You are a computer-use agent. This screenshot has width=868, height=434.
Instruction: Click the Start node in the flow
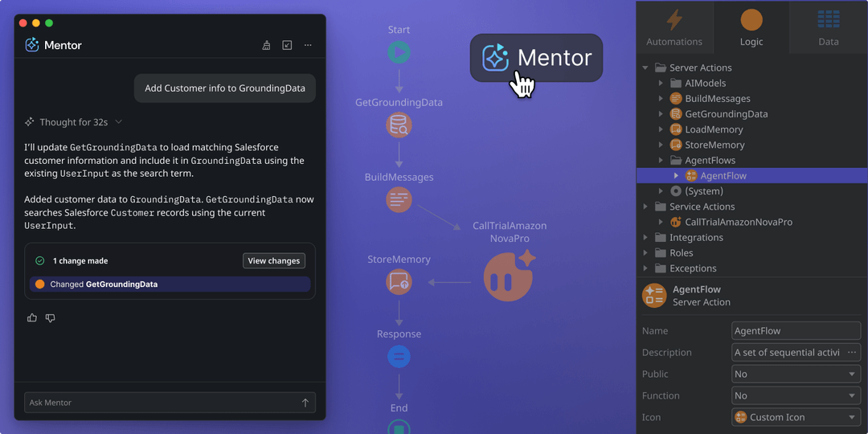pyautogui.click(x=399, y=52)
